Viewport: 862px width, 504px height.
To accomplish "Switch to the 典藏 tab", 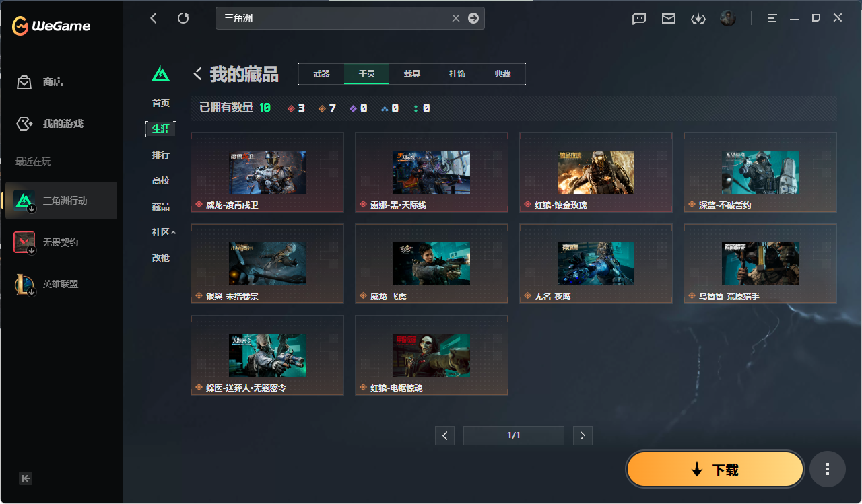I will (502, 74).
